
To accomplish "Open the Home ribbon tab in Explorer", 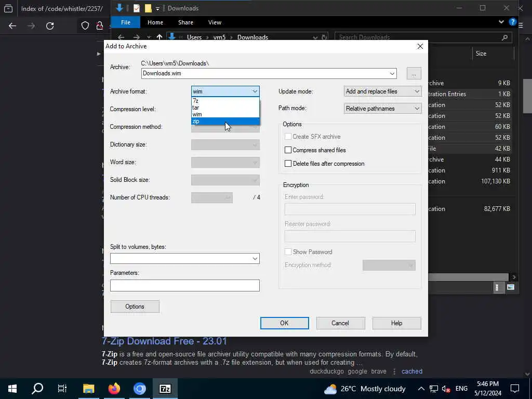I will click(155, 22).
